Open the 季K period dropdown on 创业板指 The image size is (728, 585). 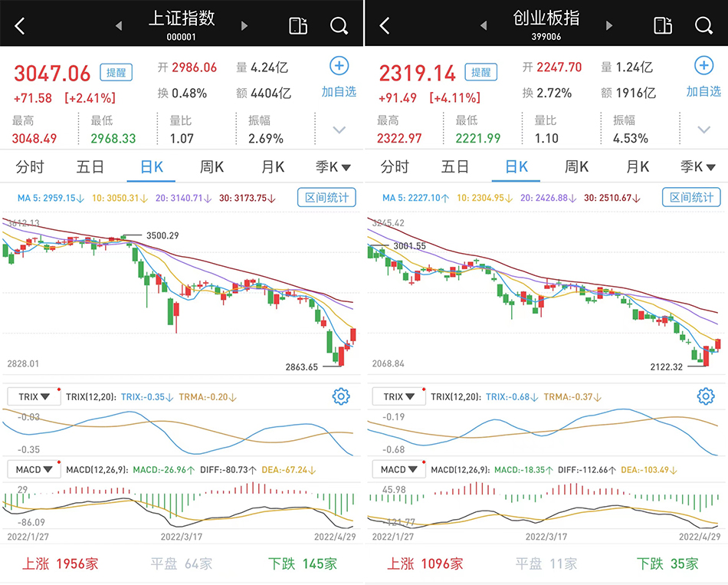point(698,167)
